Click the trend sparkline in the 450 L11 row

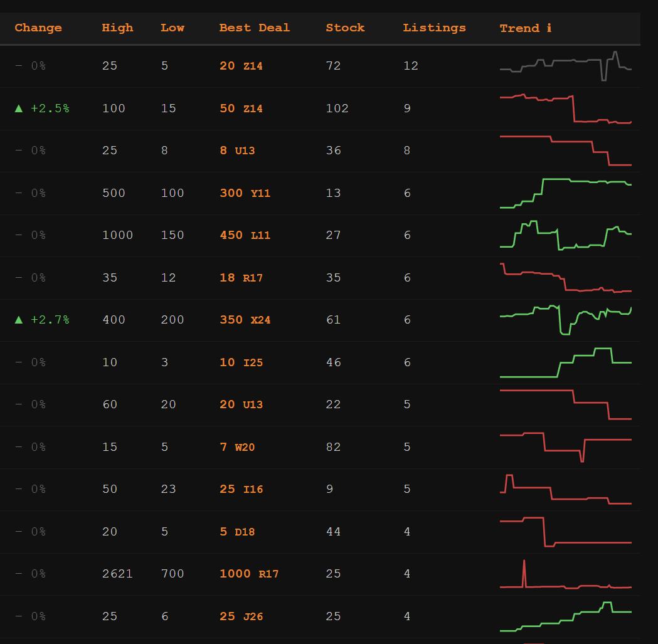(x=565, y=235)
